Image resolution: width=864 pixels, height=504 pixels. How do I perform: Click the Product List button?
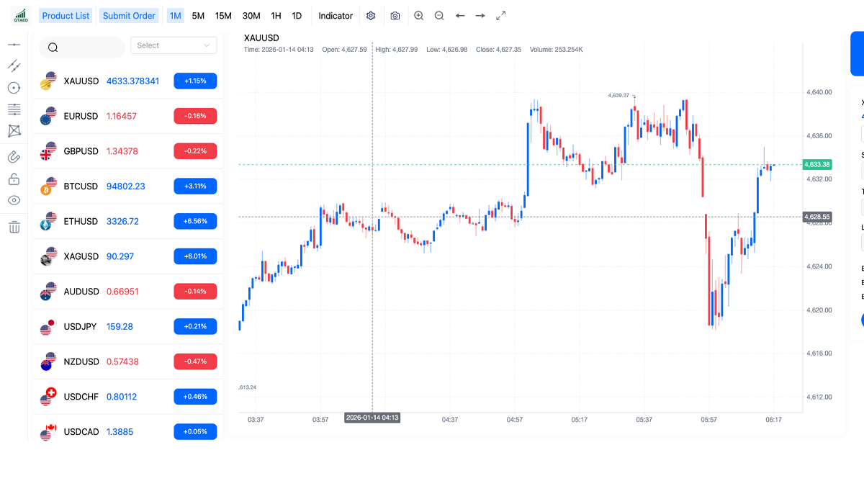point(66,16)
